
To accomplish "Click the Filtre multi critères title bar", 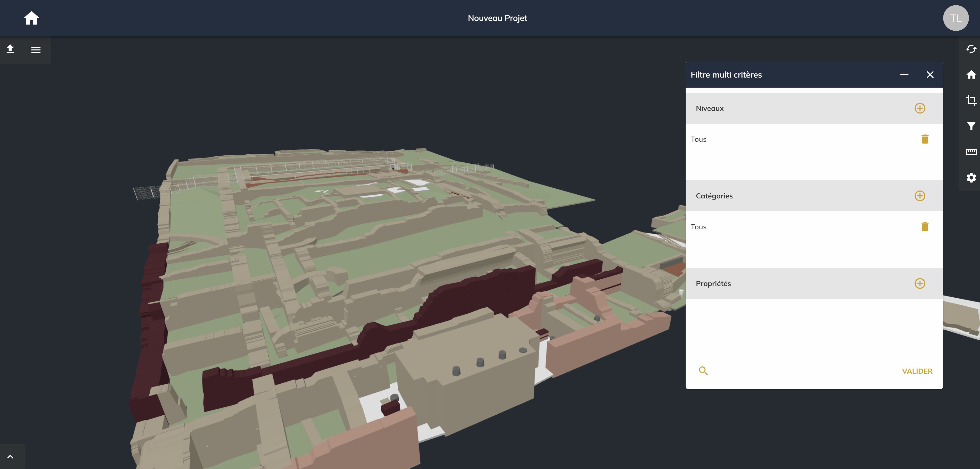I will coord(814,75).
